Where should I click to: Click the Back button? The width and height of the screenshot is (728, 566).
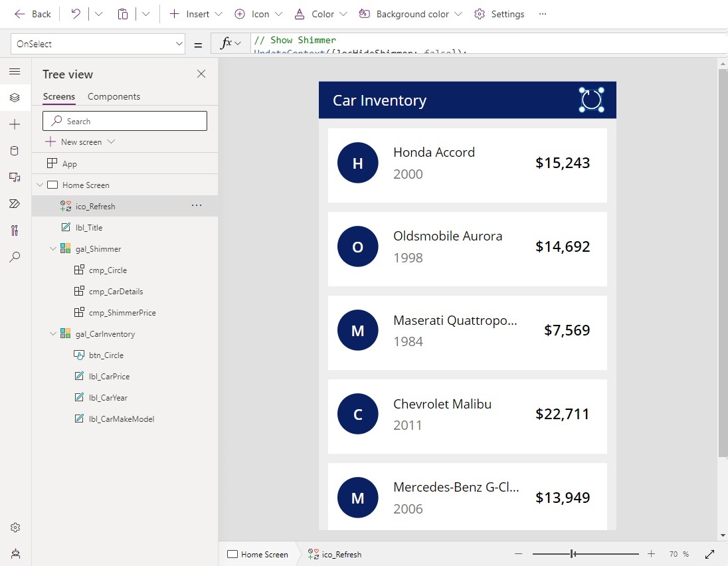pyautogui.click(x=33, y=14)
